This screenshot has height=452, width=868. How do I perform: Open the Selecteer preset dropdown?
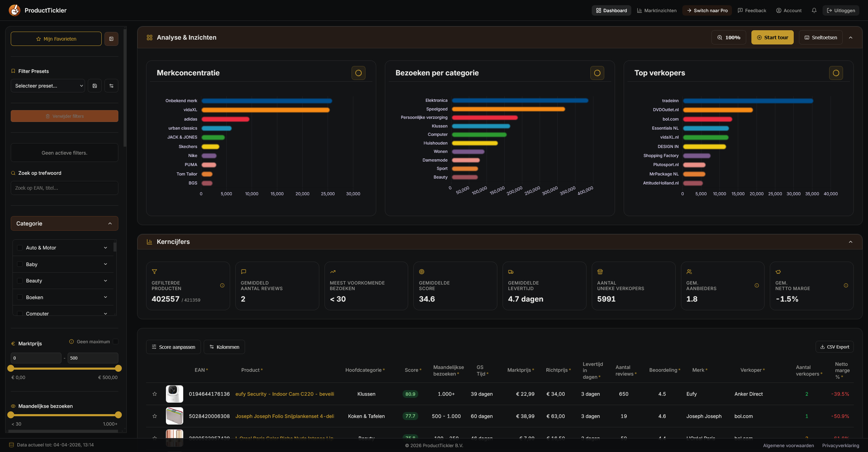(x=48, y=86)
